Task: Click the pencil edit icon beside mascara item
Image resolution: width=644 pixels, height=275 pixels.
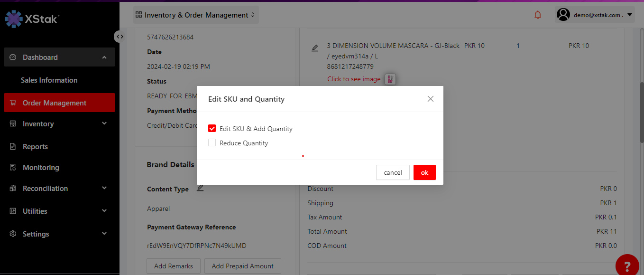Action: (315, 48)
